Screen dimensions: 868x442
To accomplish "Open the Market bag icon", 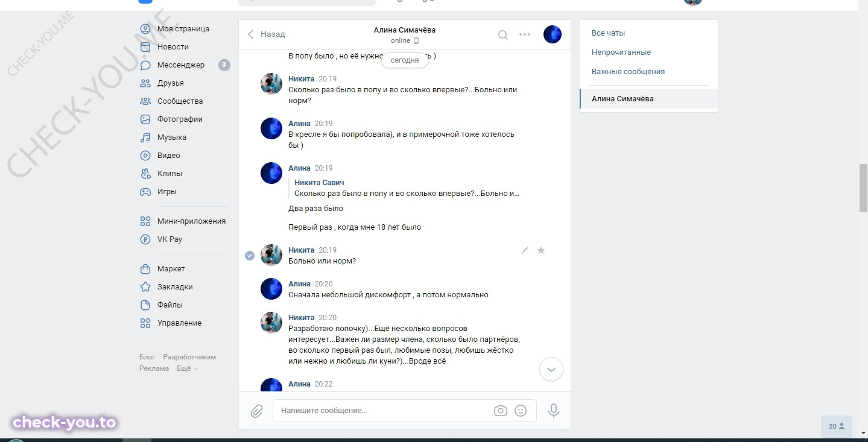I will [x=145, y=269].
